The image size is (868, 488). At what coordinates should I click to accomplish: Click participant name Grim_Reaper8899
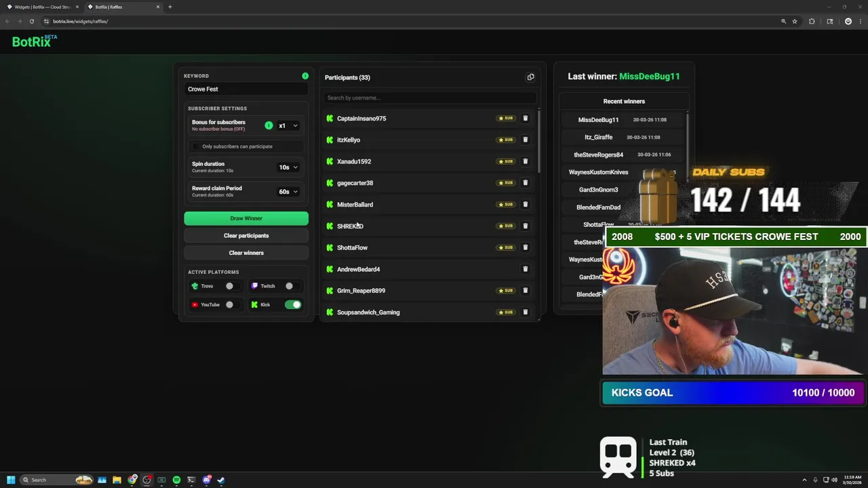tap(361, 291)
